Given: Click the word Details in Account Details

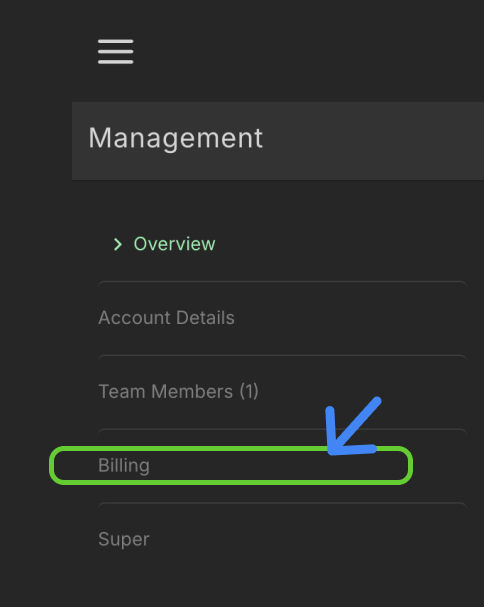Looking at the screenshot, I should coord(205,318).
